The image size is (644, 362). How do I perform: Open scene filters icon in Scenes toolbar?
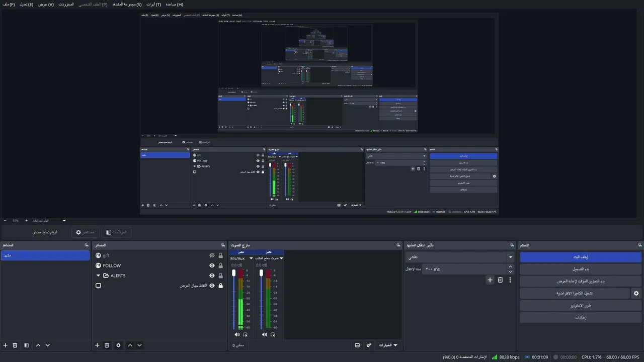pos(26,345)
